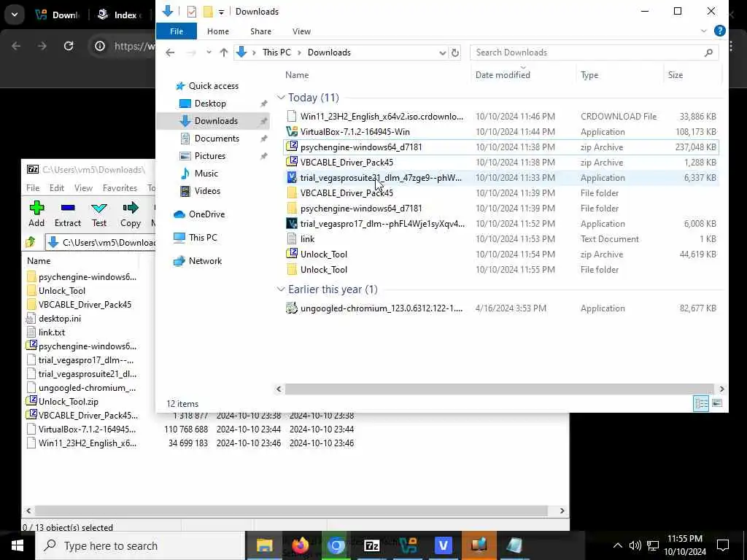Click the Explorer Up arrow

point(223,52)
